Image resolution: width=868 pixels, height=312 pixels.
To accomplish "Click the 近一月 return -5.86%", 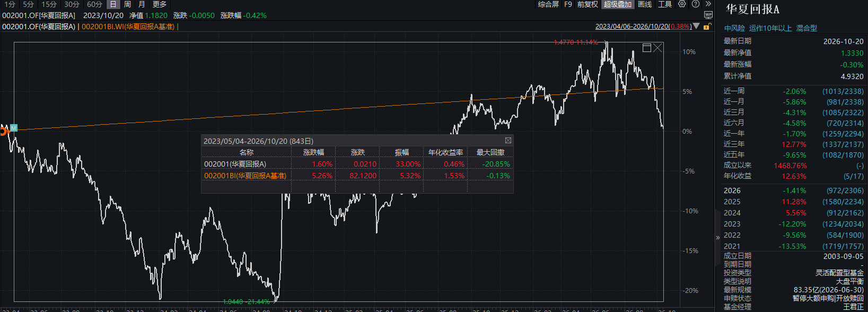I will [x=794, y=102].
